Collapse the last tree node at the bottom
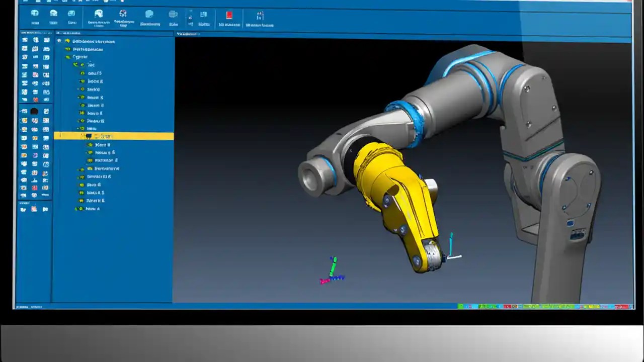 pos(75,208)
